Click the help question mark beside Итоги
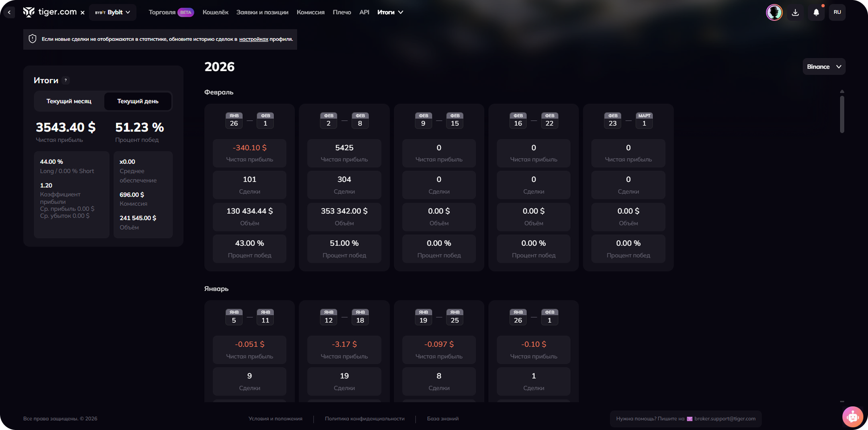868x430 pixels. tap(66, 80)
